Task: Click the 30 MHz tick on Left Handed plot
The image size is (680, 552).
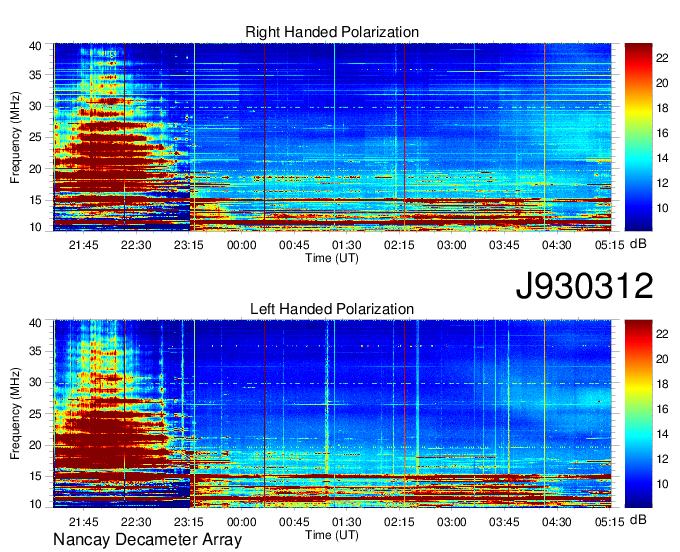Action: pyautogui.click(x=35, y=382)
